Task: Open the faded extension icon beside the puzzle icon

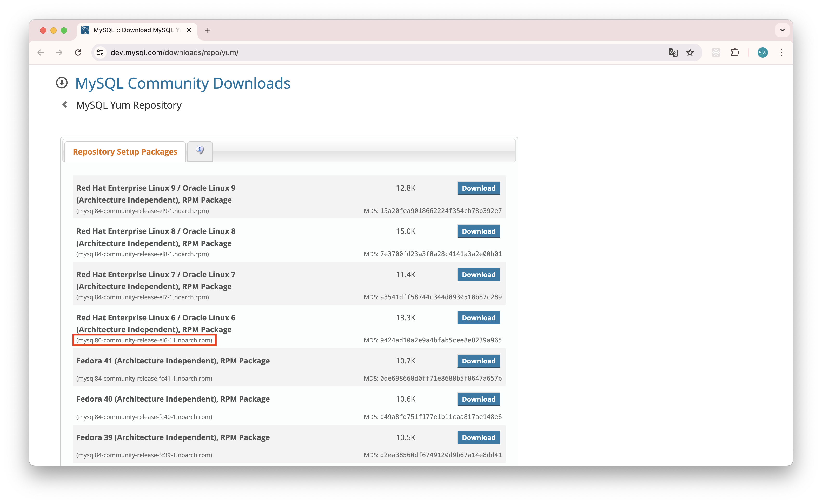Action: pos(716,53)
